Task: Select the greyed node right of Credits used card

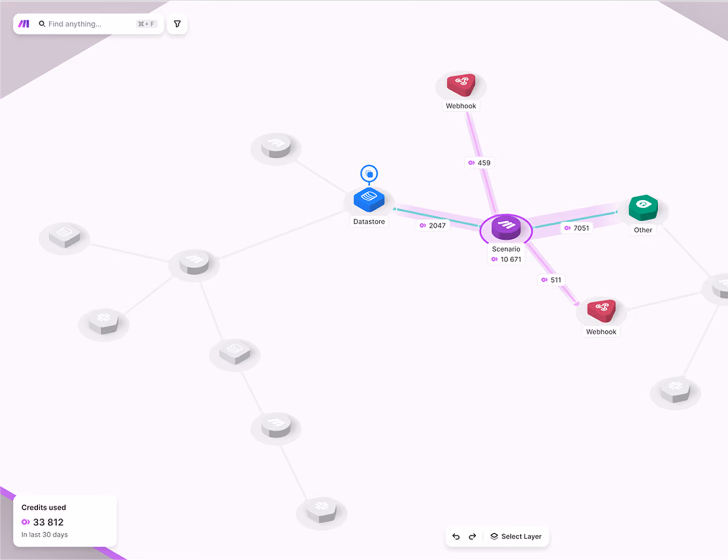Action: pyautogui.click(x=322, y=510)
